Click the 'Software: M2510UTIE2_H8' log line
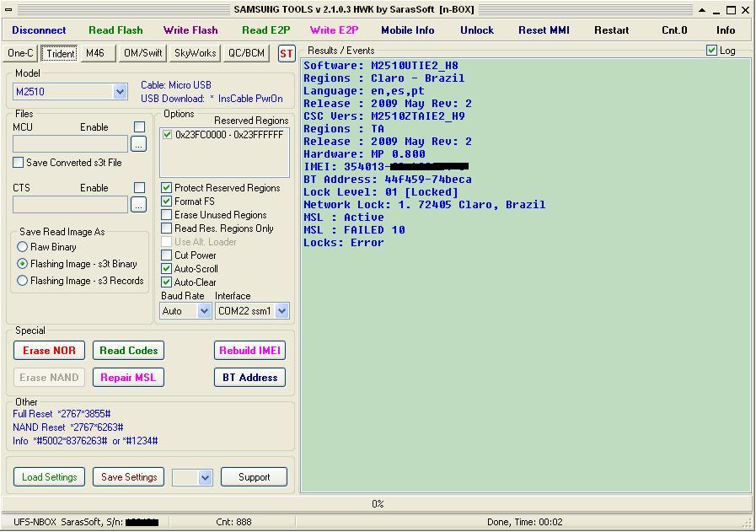This screenshot has width=756, height=532. [x=381, y=66]
